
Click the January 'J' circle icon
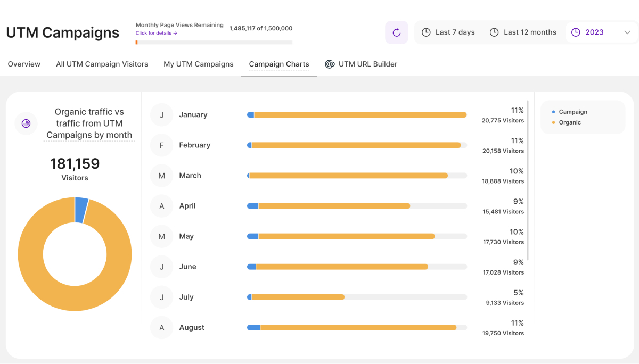click(x=162, y=115)
